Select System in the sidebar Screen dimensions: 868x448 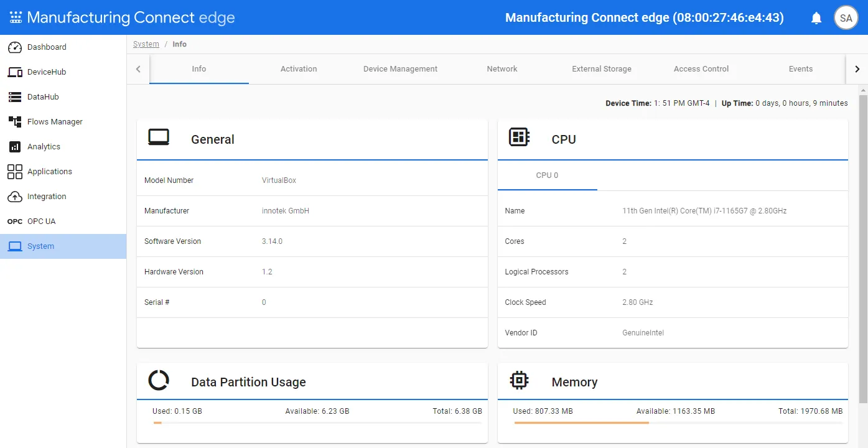63,246
